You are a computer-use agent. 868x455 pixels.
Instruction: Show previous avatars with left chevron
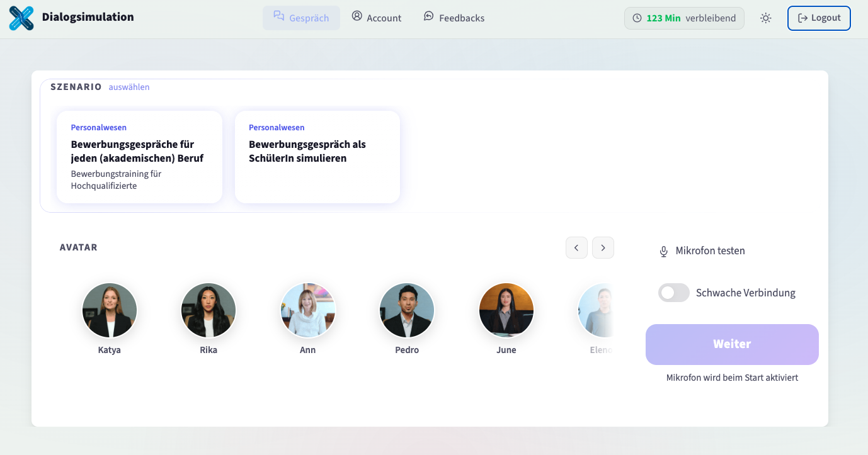click(x=576, y=248)
